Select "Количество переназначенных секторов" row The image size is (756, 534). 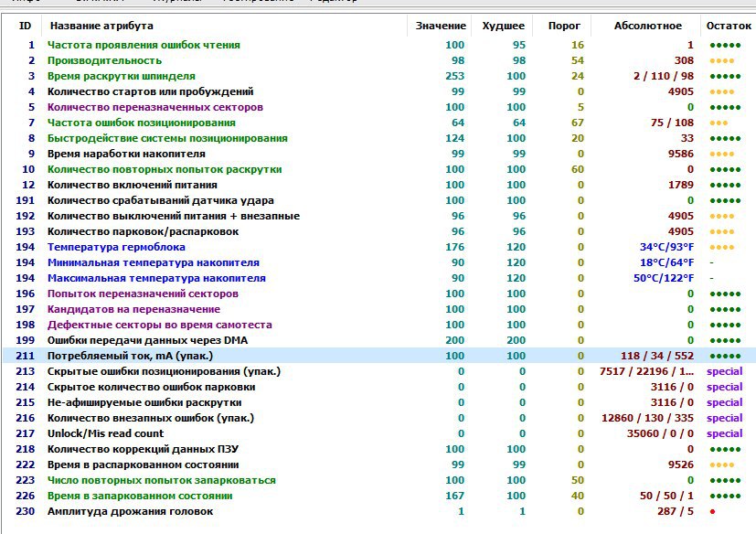379,107
